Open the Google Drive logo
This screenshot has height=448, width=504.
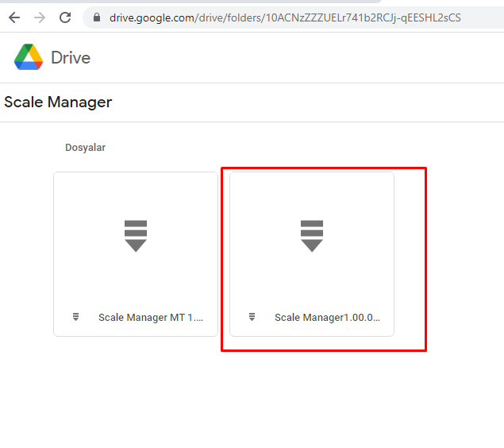coord(29,57)
